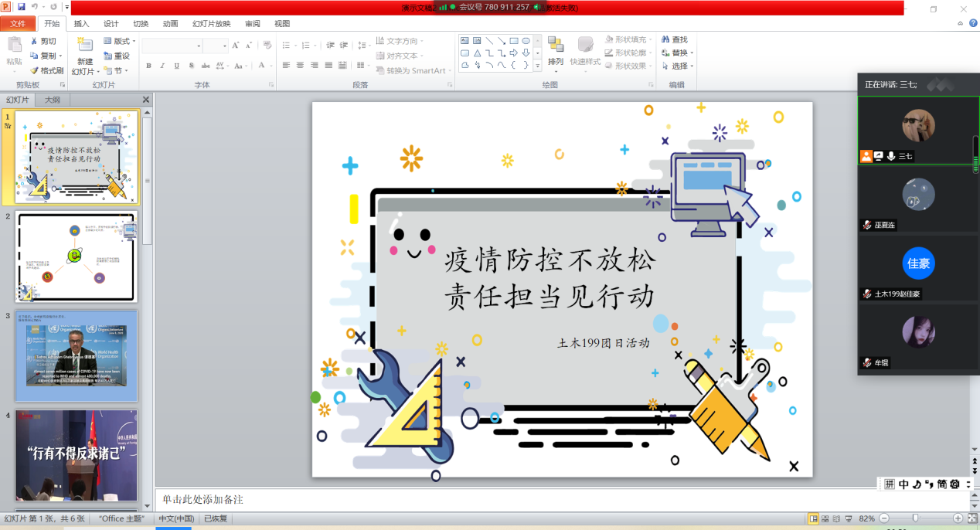Screen dimensions: 980x530
Task: Click the New Slide (新建幻灯片) icon
Action: tap(85, 46)
